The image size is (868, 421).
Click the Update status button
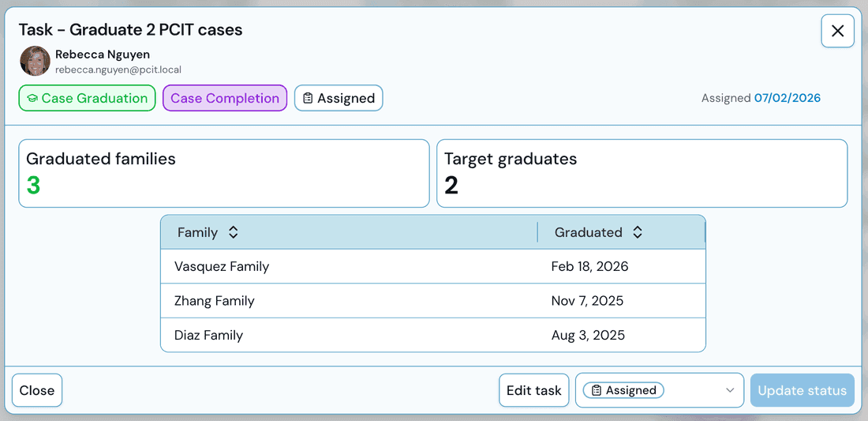click(x=803, y=390)
